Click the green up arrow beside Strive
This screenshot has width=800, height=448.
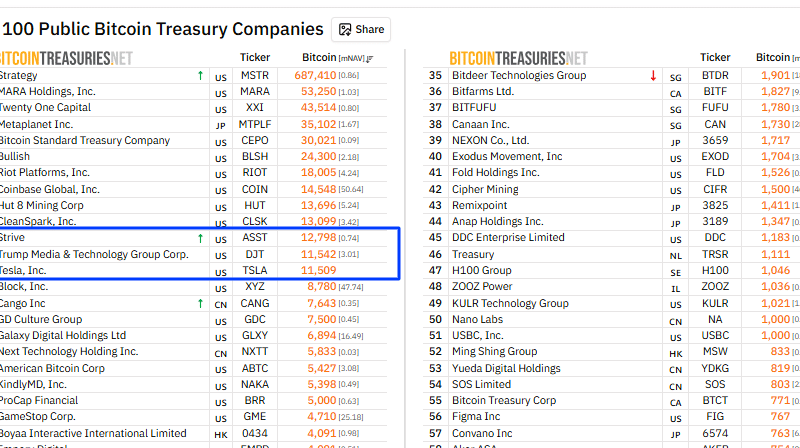200,238
